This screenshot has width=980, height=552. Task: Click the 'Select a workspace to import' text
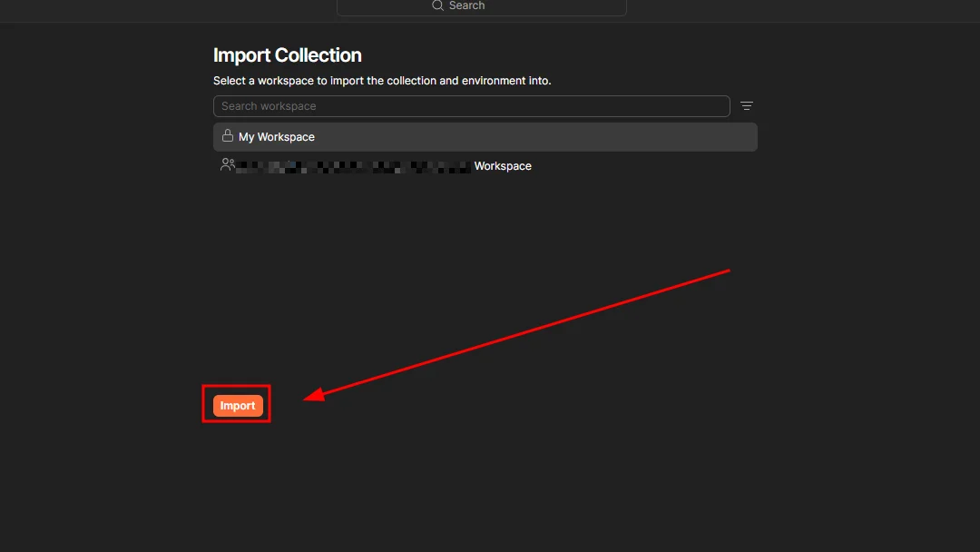[x=382, y=81]
